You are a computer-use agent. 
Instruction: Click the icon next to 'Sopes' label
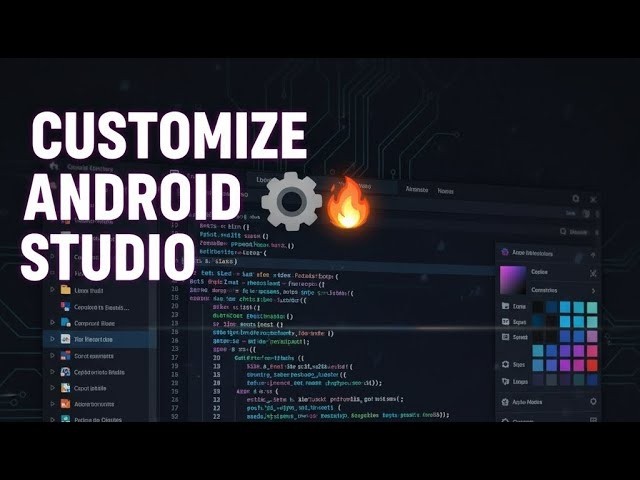(x=505, y=322)
